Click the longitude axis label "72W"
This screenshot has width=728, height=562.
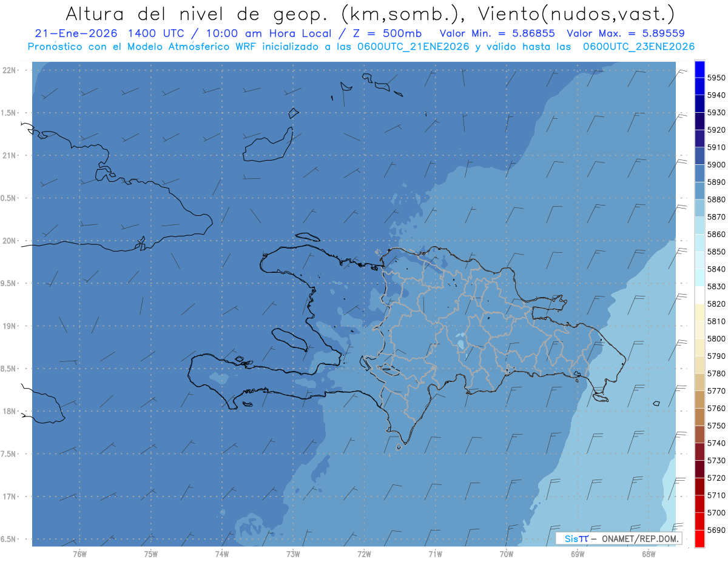[364, 554]
